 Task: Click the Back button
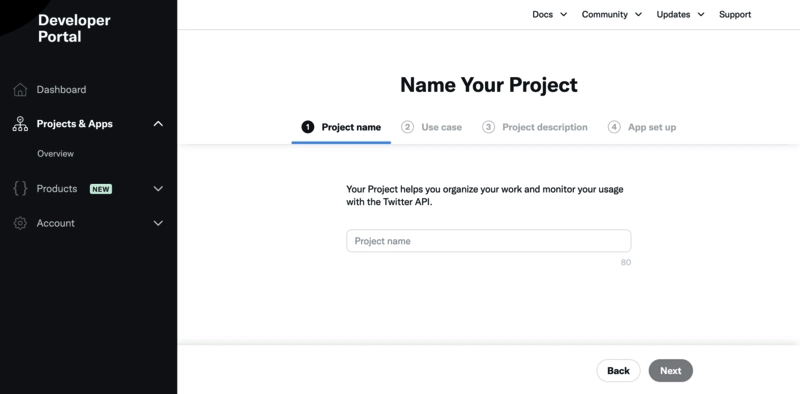618,371
